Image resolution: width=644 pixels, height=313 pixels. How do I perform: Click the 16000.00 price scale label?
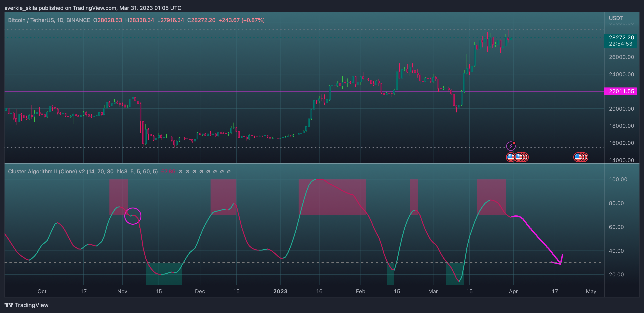[x=621, y=143]
